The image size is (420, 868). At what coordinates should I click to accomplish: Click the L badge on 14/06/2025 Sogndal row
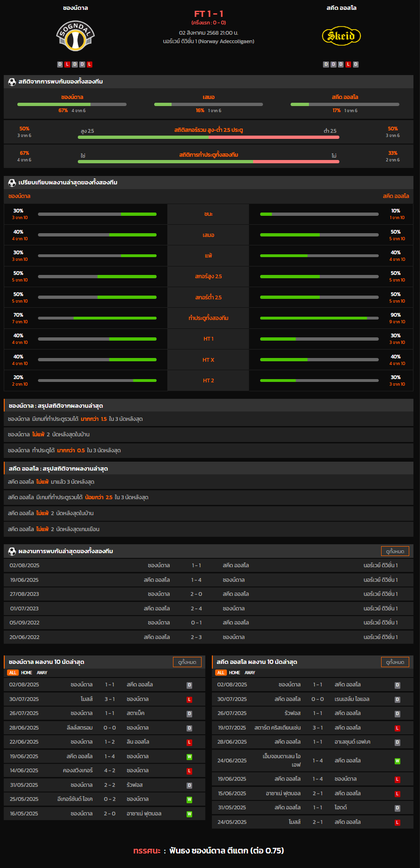coord(189,771)
